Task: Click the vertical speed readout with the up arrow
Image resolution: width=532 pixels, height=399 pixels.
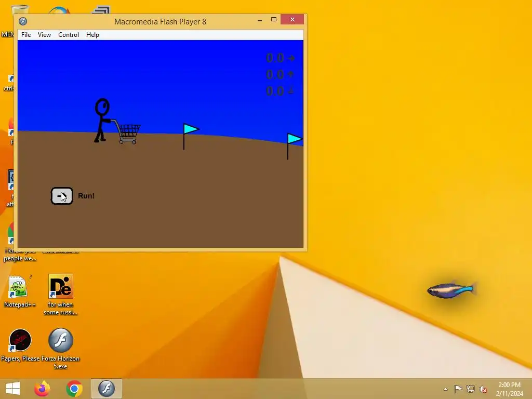Action: click(x=280, y=74)
